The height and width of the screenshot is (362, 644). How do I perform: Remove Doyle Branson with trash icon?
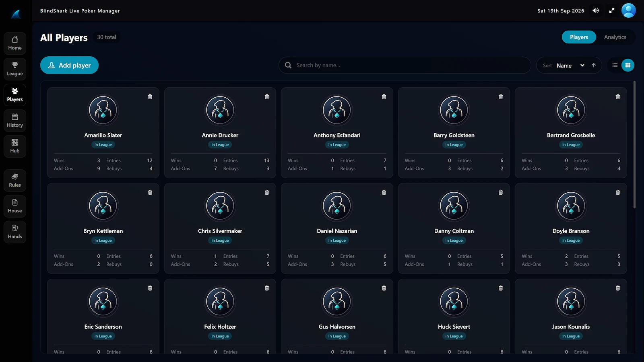[x=618, y=192]
